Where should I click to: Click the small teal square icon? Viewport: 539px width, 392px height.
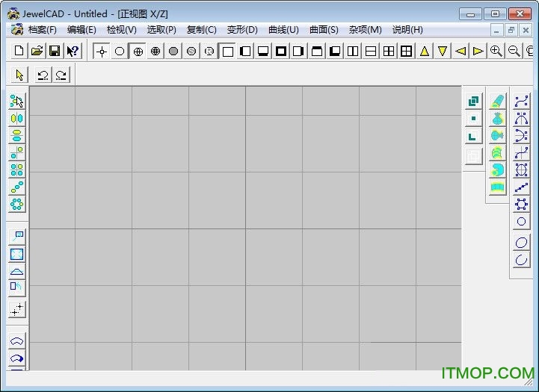pyautogui.click(x=474, y=119)
